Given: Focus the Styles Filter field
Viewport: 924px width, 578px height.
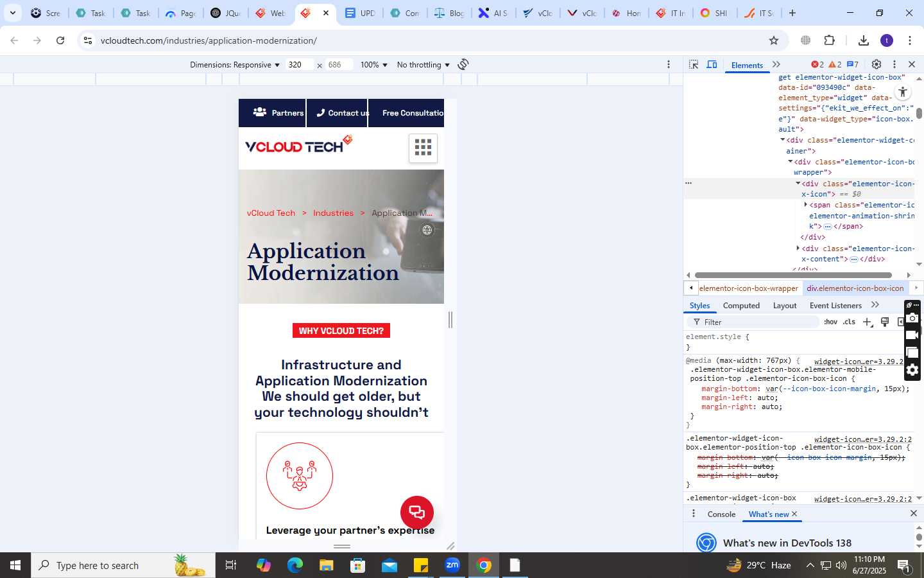Looking at the screenshot, I should click(752, 322).
